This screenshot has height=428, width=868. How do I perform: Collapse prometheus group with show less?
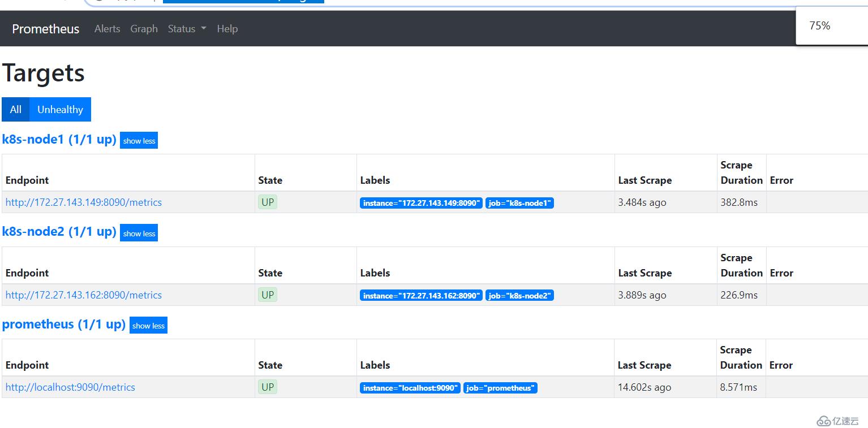(148, 326)
